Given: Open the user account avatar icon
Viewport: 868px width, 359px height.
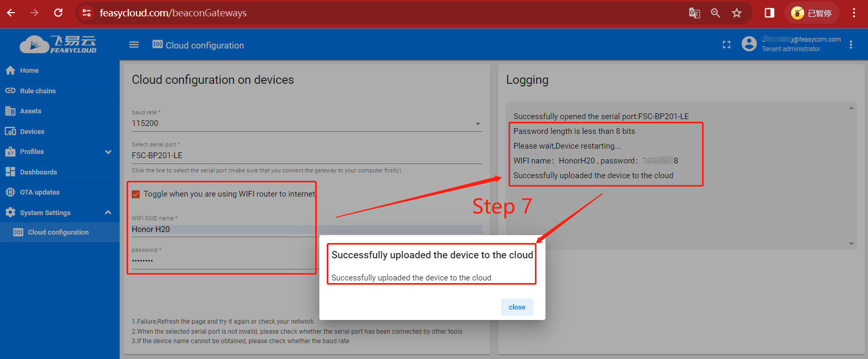Looking at the screenshot, I should tap(748, 44).
